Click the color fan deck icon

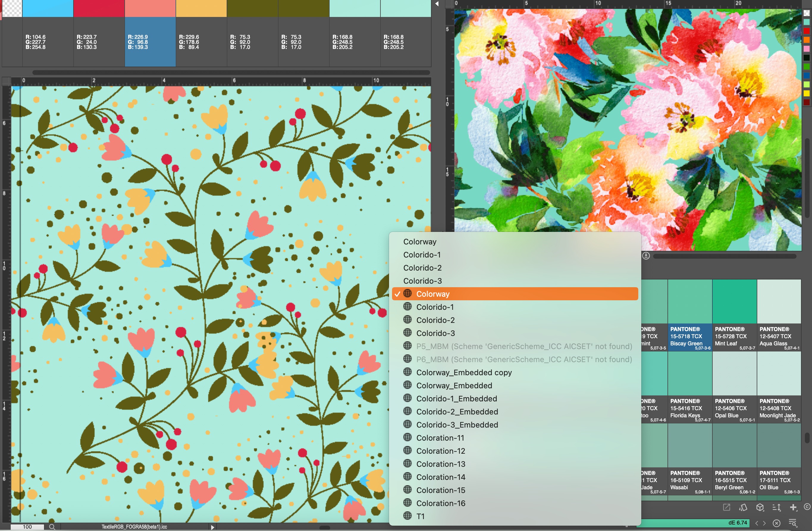point(743,508)
